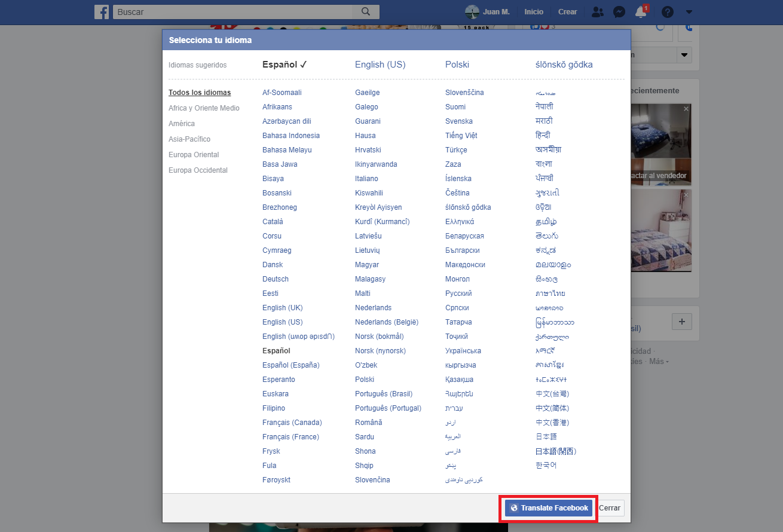The width and height of the screenshot is (783, 532).
Task: Click the search magnifier icon
Action: [366, 12]
